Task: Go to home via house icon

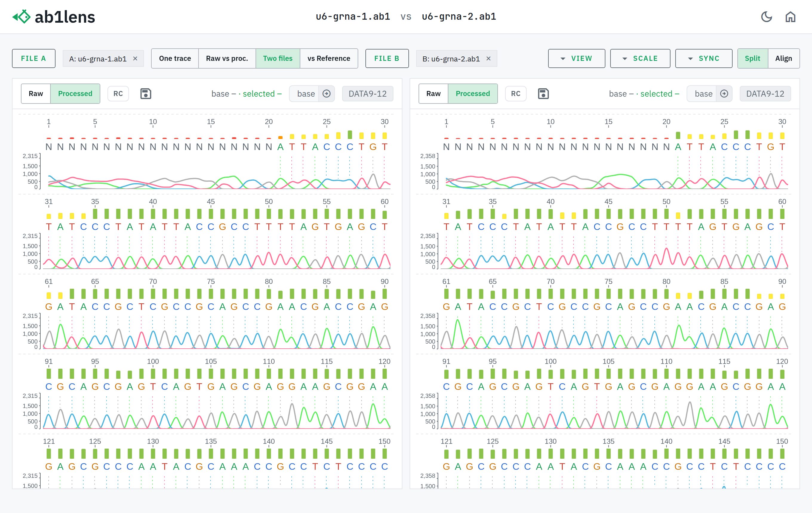Action: coord(791,16)
